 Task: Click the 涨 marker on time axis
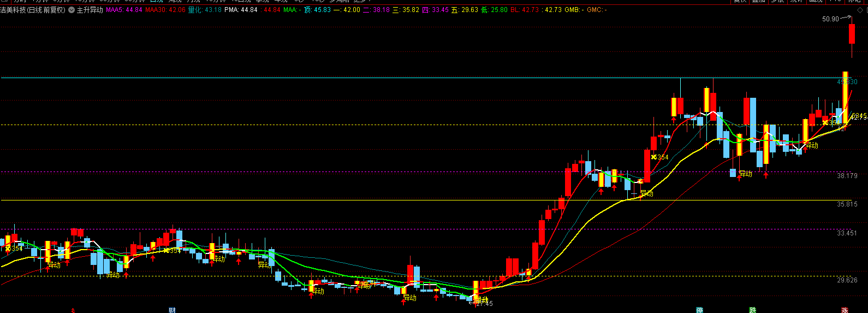point(845,310)
